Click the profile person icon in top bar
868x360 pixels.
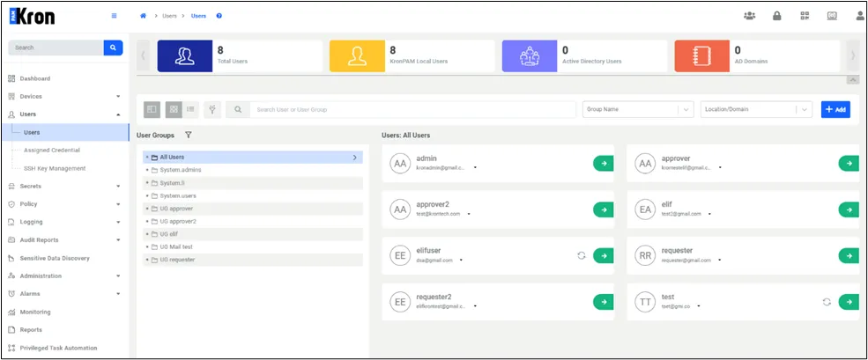[x=860, y=16]
